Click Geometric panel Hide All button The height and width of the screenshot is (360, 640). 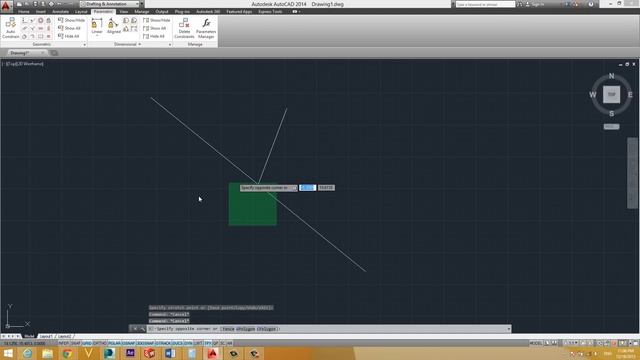point(69,36)
